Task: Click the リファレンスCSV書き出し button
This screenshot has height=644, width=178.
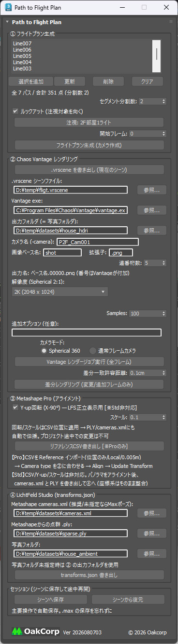Action: (89, 446)
